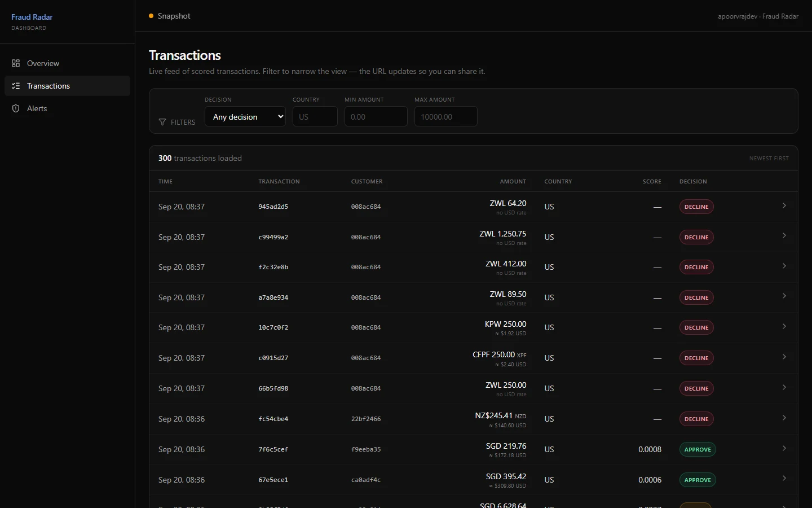Click transaction ID c99499a2
This screenshot has height=508, width=812.
273,237
